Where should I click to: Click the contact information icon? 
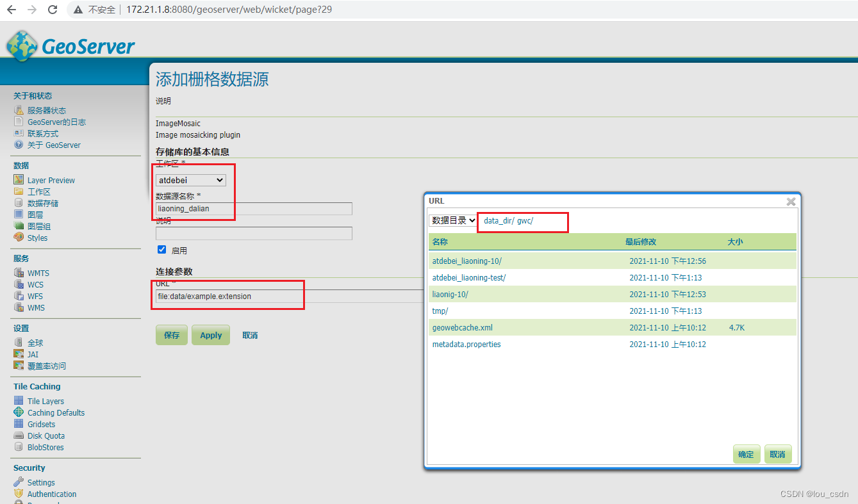(x=19, y=133)
